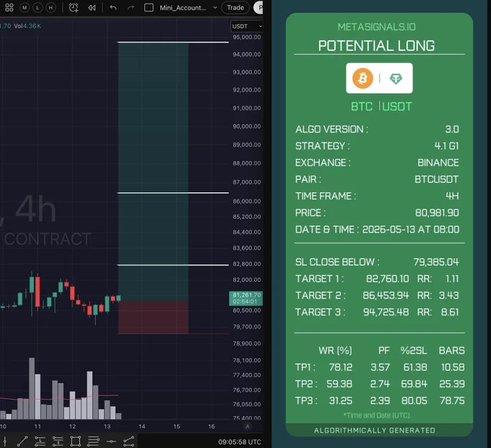The width and height of the screenshot is (491, 448).
Task: Click the METASIGNALS.IO heading
Action: click(x=377, y=27)
